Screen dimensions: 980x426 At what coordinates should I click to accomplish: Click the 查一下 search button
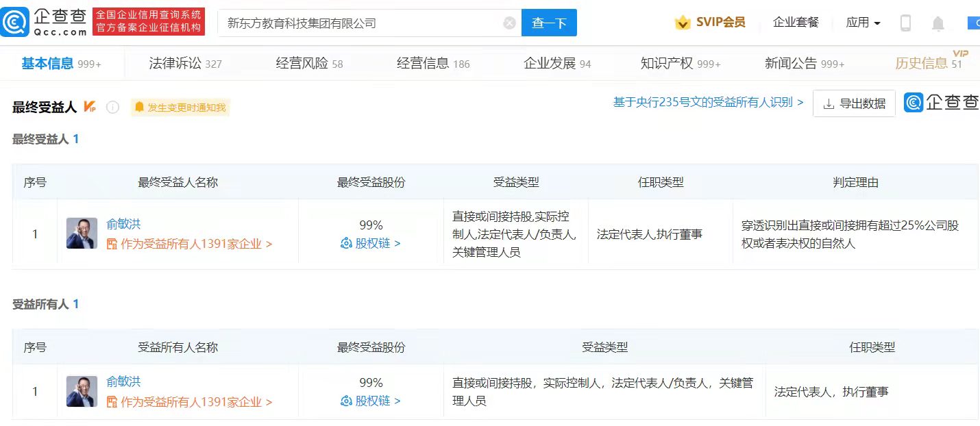549,23
